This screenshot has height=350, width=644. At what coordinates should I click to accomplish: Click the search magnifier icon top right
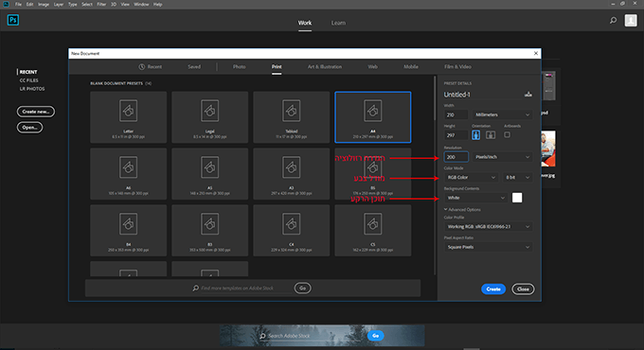[613, 20]
